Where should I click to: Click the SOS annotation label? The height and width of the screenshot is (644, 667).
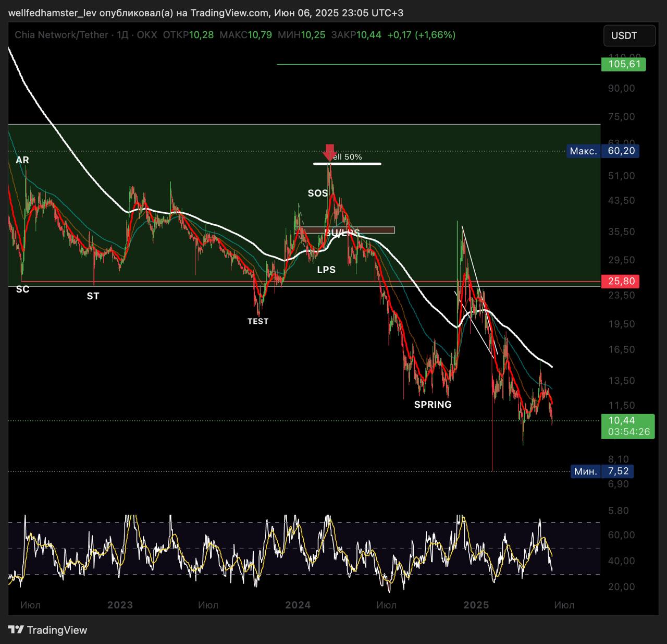pyautogui.click(x=318, y=193)
